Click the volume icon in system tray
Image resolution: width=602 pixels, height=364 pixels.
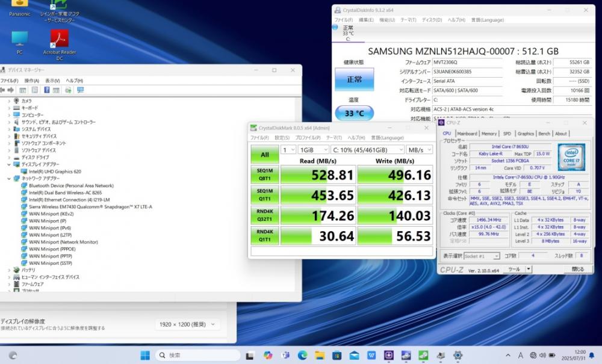pyautogui.click(x=542, y=356)
